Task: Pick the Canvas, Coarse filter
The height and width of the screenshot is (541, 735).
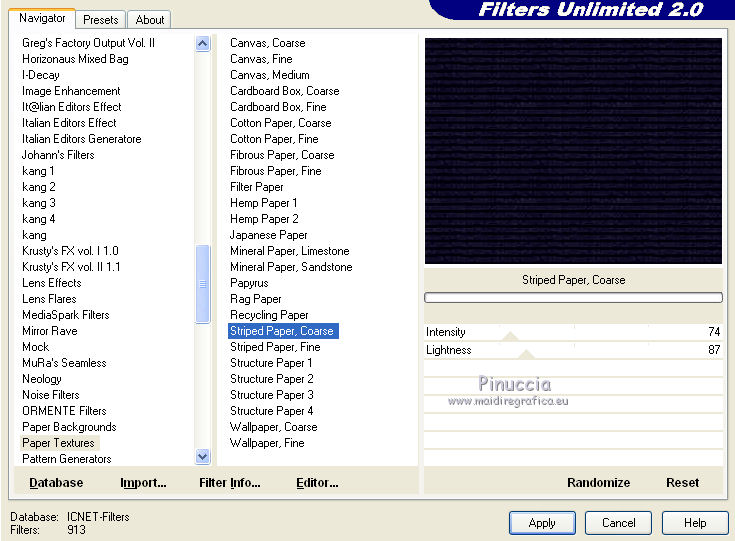Action: pos(268,43)
